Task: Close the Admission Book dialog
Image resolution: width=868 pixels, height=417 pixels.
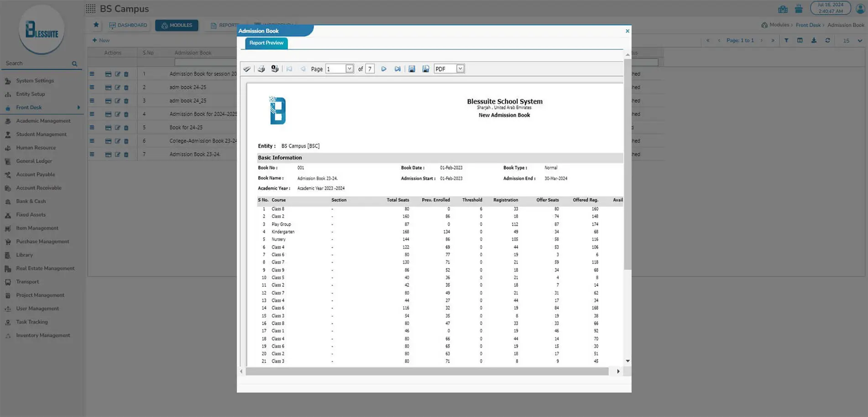Action: (x=627, y=31)
